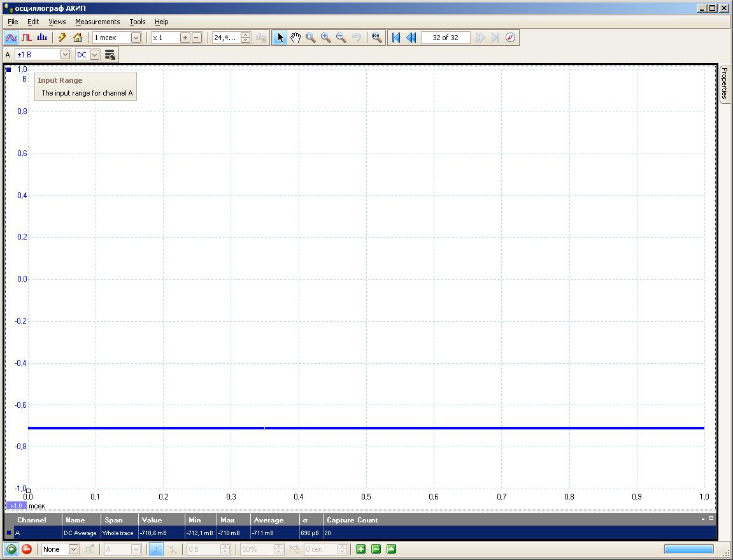Open the Views menu
733x560 pixels.
(x=57, y=22)
